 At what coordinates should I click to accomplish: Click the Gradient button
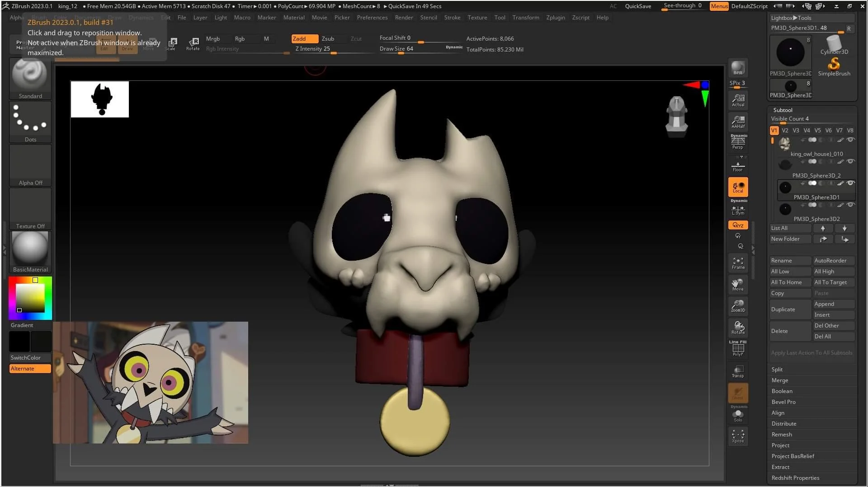point(30,325)
